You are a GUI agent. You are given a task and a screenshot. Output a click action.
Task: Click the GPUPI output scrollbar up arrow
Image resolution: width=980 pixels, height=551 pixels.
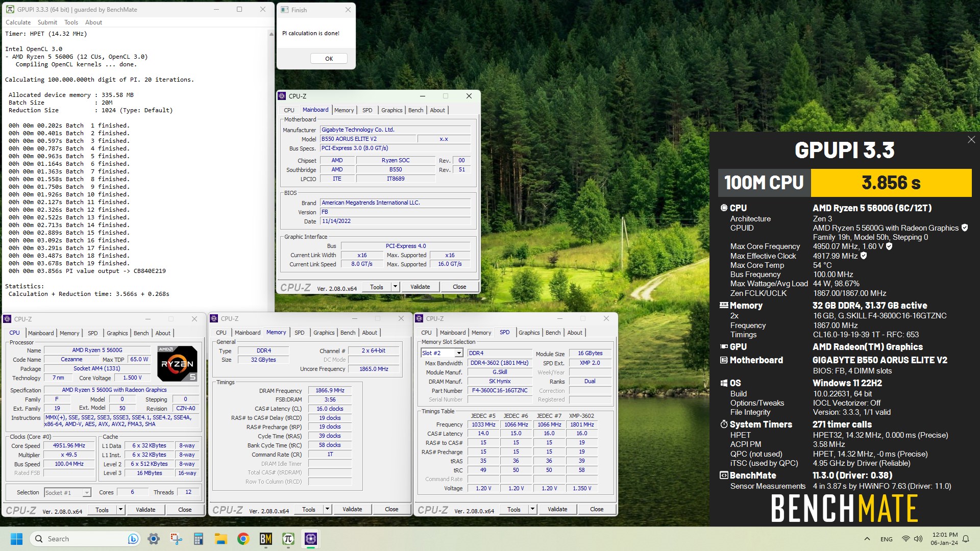click(271, 34)
